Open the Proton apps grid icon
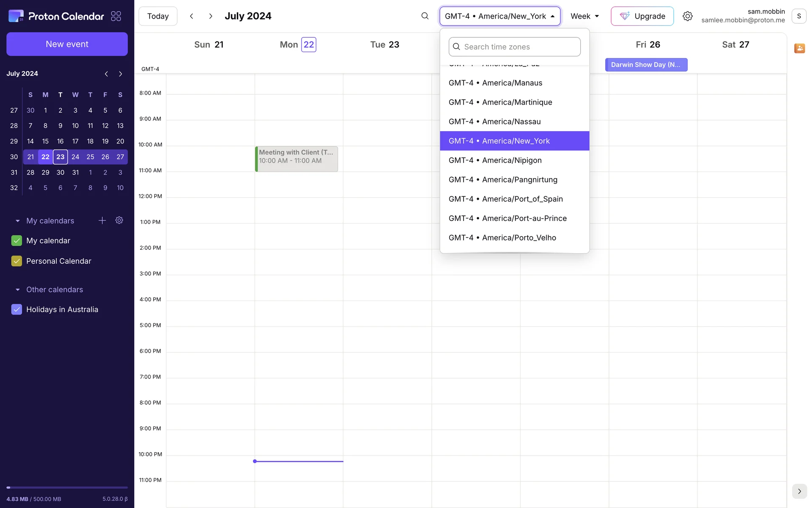 (x=116, y=16)
